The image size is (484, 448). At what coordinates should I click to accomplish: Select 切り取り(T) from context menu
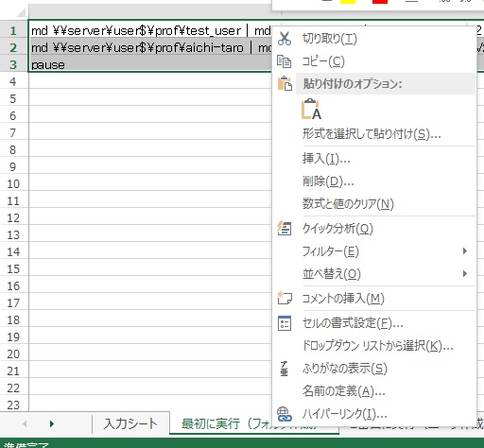pyautogui.click(x=329, y=39)
